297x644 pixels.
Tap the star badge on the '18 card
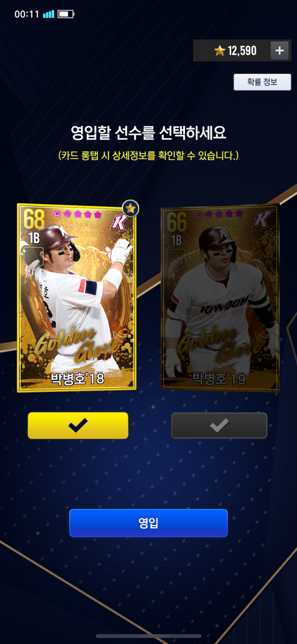(130, 208)
